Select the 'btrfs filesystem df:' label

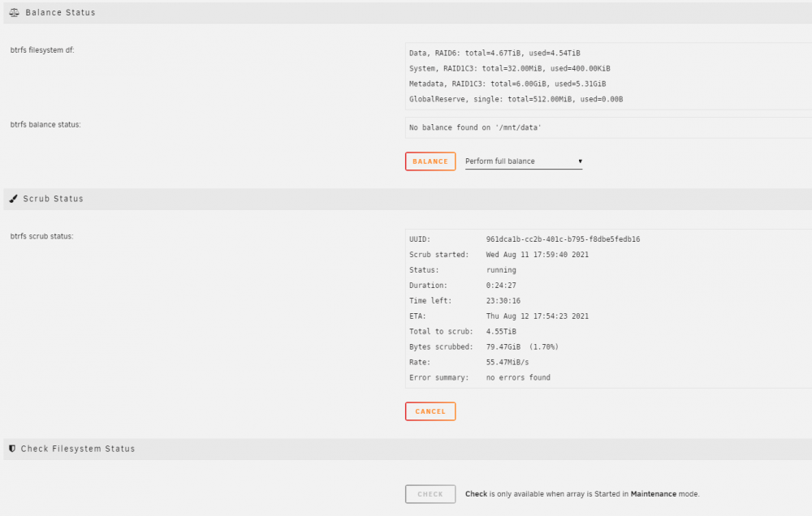(42, 50)
